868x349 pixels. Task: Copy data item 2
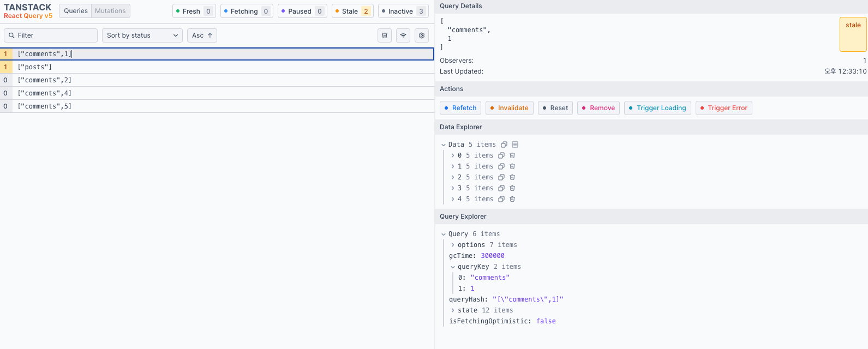pos(501,177)
